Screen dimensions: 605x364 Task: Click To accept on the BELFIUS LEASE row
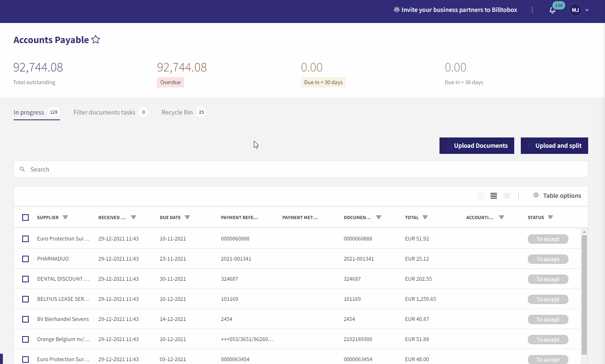point(548,299)
